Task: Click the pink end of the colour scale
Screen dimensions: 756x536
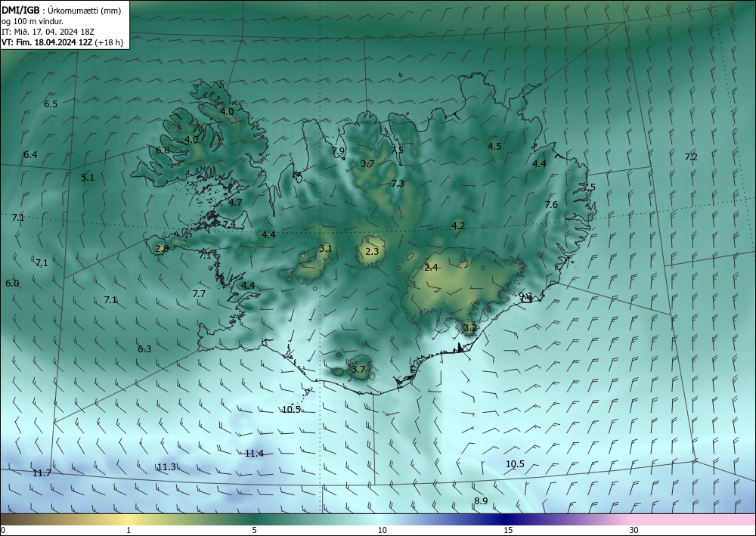Action: 694,519
